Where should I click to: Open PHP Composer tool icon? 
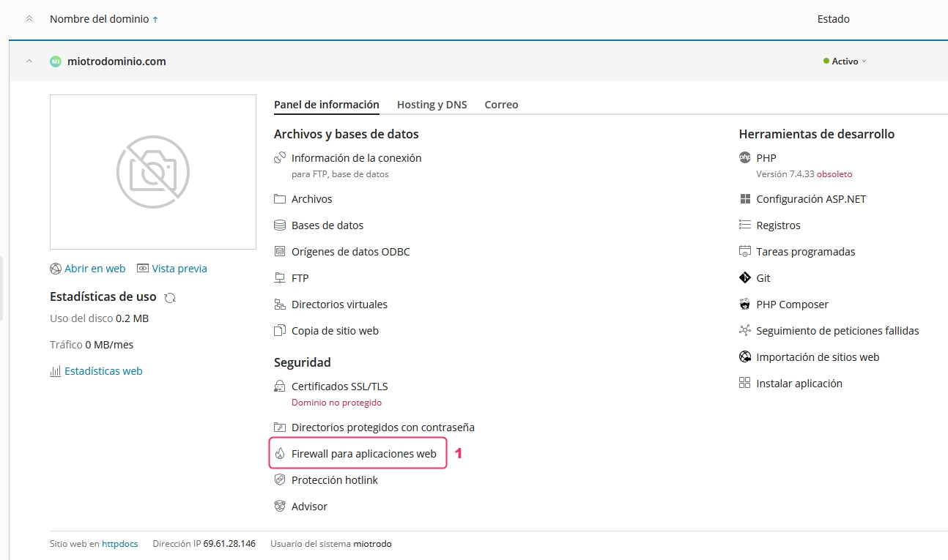745,305
